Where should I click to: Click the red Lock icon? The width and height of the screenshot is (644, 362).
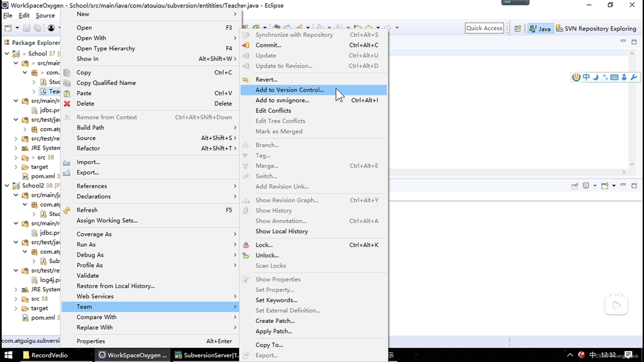(246, 245)
